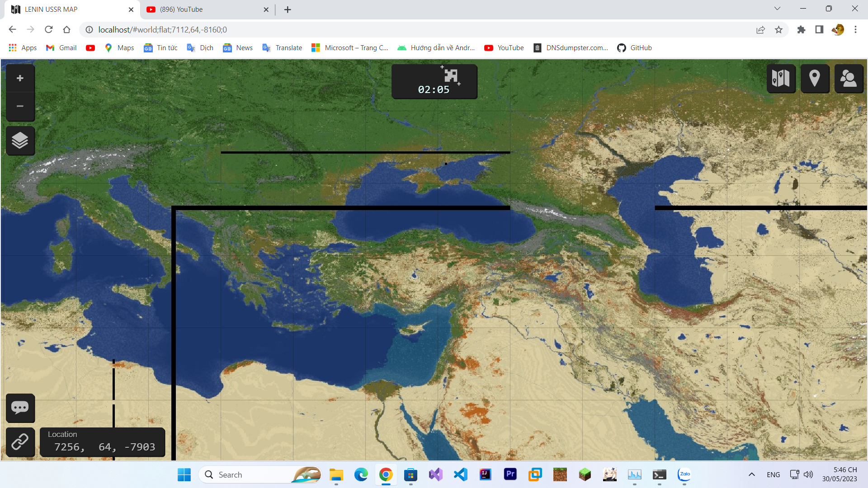Open the GitHub bookmark
This screenshot has width=868, height=488.
point(635,48)
